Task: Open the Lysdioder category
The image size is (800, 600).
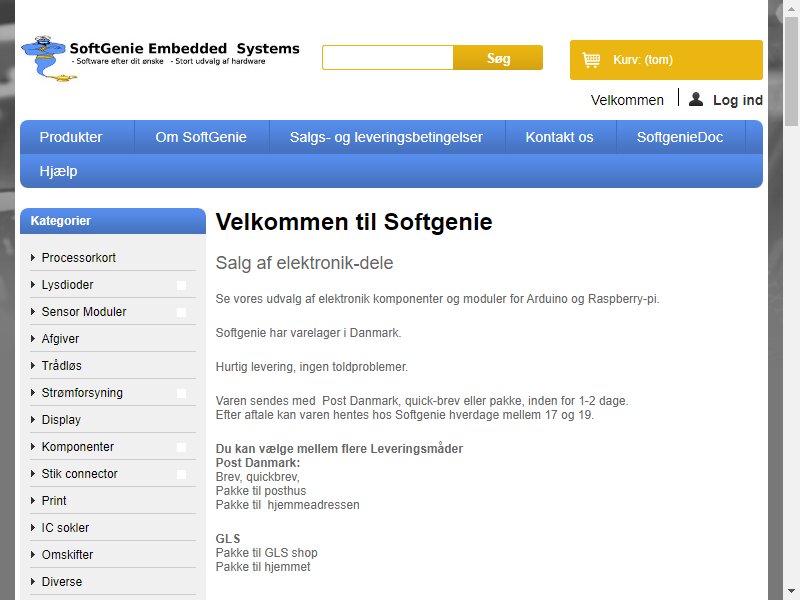Action: [x=67, y=285]
